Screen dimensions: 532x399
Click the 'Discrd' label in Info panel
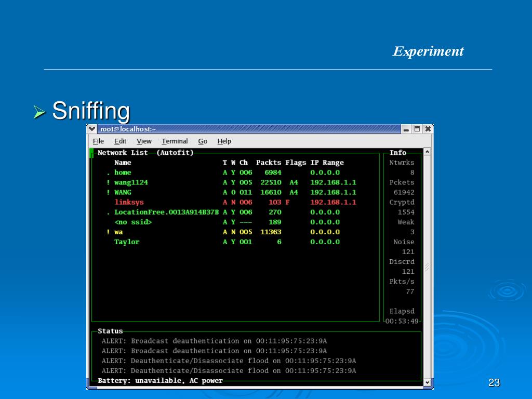(x=402, y=262)
